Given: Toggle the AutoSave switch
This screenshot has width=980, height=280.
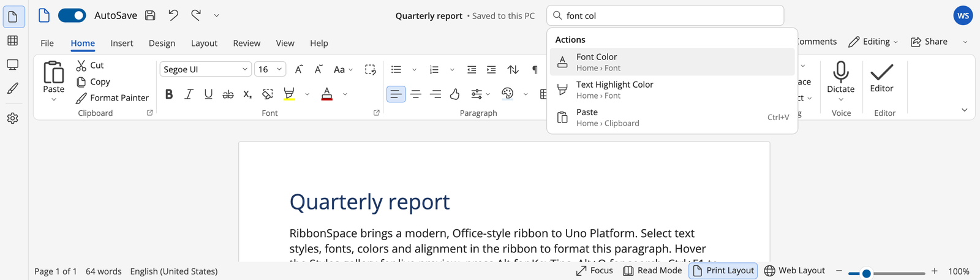Looking at the screenshot, I should point(72,16).
